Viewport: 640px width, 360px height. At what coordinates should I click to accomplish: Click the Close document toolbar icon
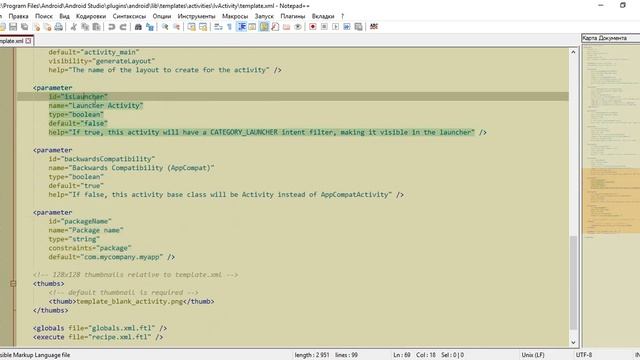click(x=37, y=27)
